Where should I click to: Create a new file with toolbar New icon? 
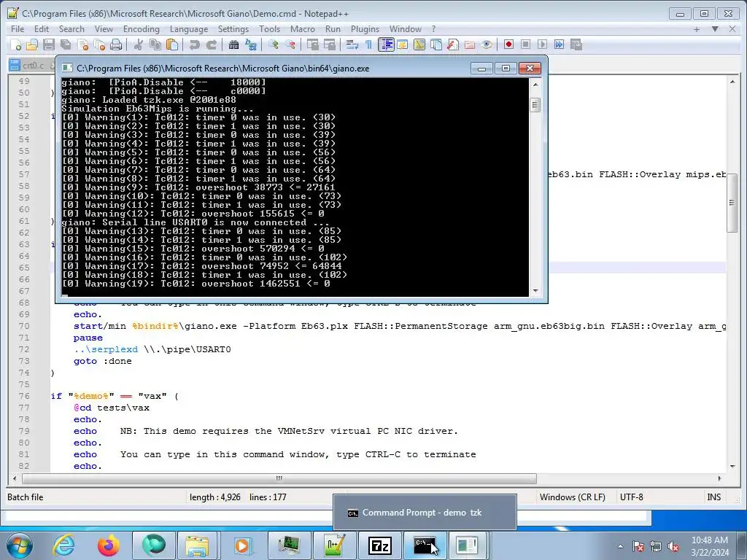[15, 44]
